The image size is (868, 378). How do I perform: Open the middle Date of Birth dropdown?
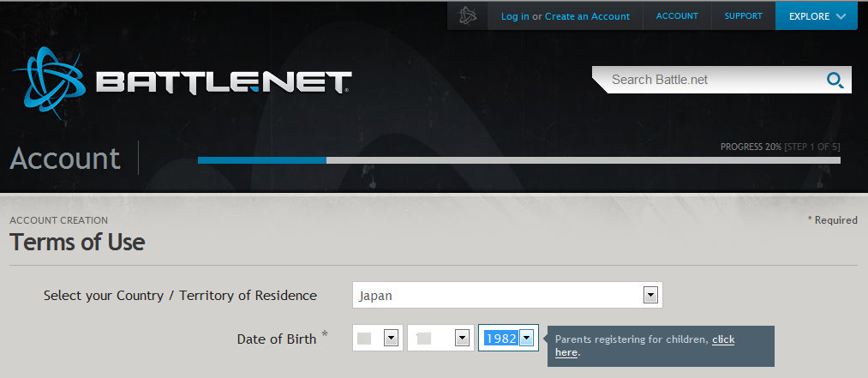440,339
